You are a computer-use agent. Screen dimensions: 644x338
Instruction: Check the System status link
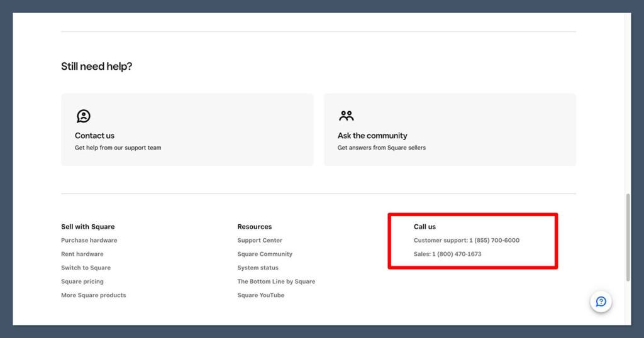258,268
